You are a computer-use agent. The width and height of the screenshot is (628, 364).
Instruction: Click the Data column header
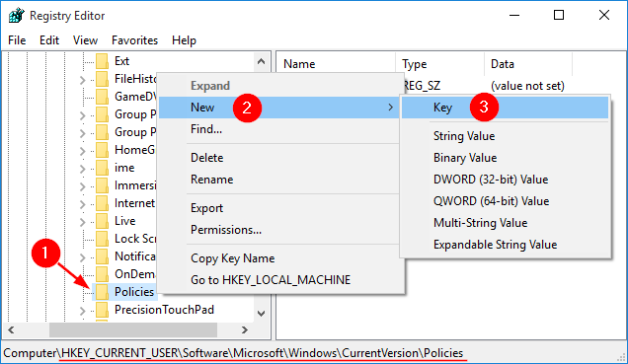[528, 64]
